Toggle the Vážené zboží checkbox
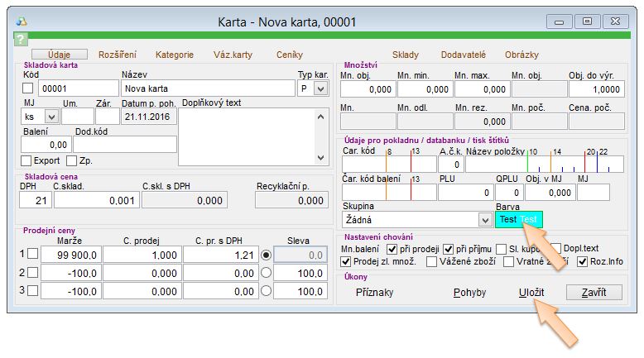Image resolution: width=644 pixels, height=358 pixels. tap(432, 262)
